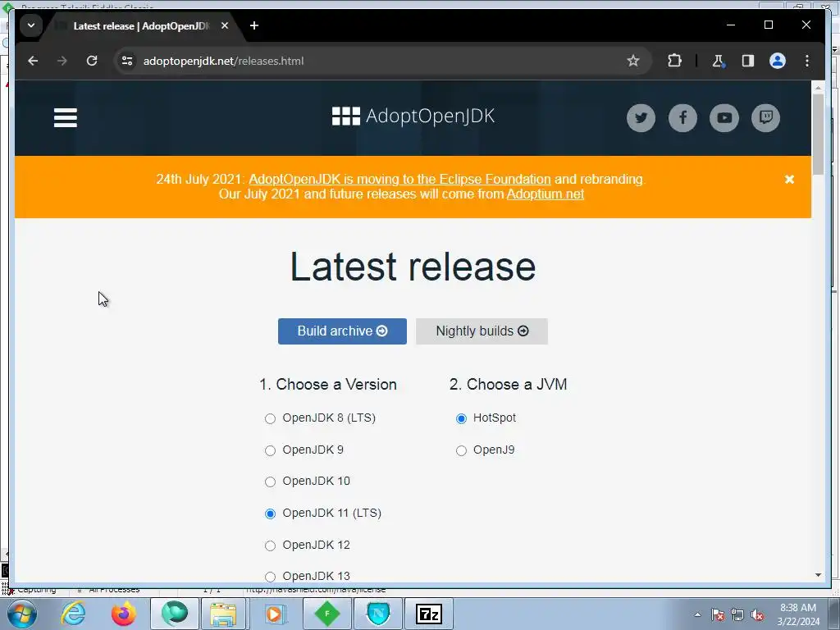
Task: Open a new browser tab
Action: (254, 25)
